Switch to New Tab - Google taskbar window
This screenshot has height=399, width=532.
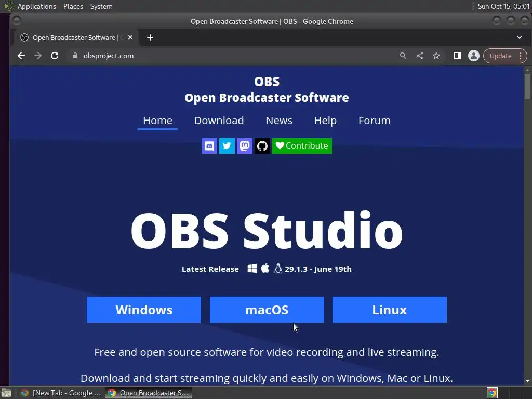click(x=61, y=393)
